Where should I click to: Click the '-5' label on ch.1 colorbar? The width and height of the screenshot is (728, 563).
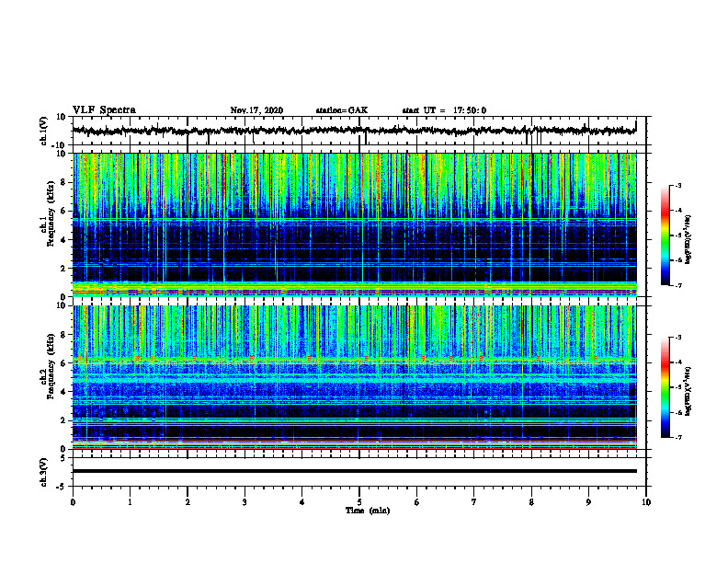tap(678, 236)
